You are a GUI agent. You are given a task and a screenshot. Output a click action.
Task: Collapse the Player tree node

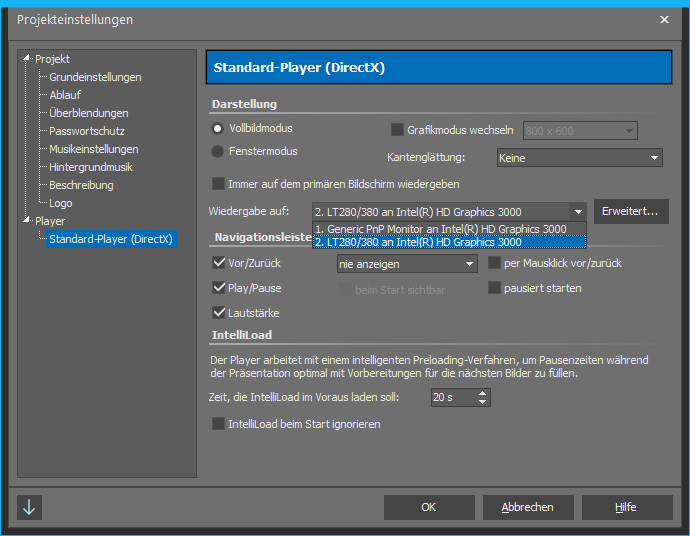pos(27,221)
